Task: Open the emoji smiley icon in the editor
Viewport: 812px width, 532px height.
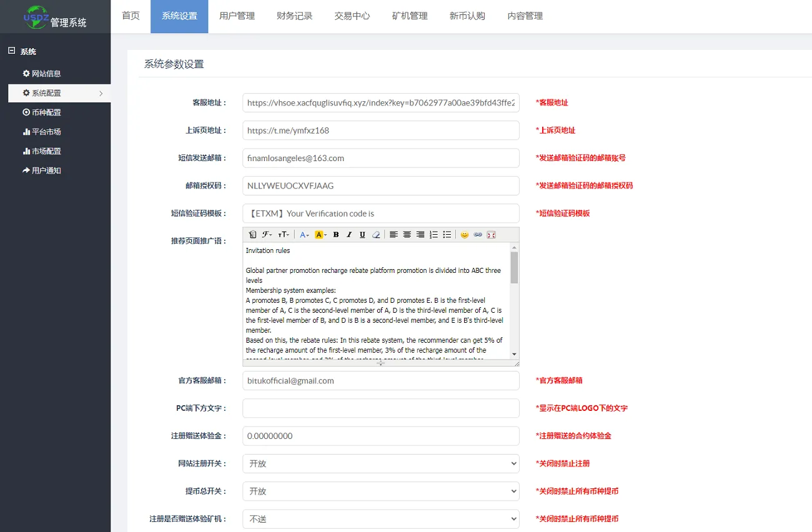Action: click(464, 234)
